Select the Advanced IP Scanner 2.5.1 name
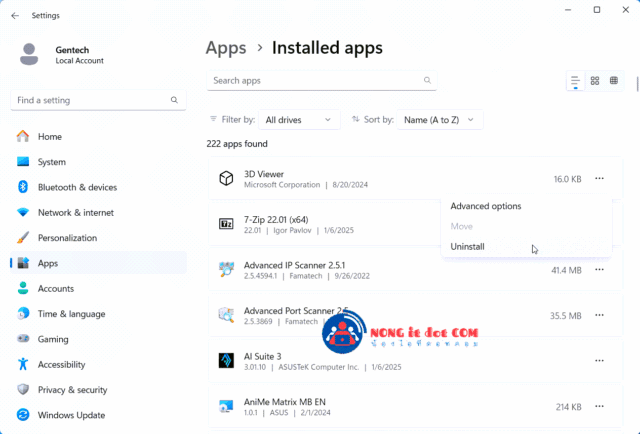This screenshot has width=640, height=434. (x=294, y=265)
